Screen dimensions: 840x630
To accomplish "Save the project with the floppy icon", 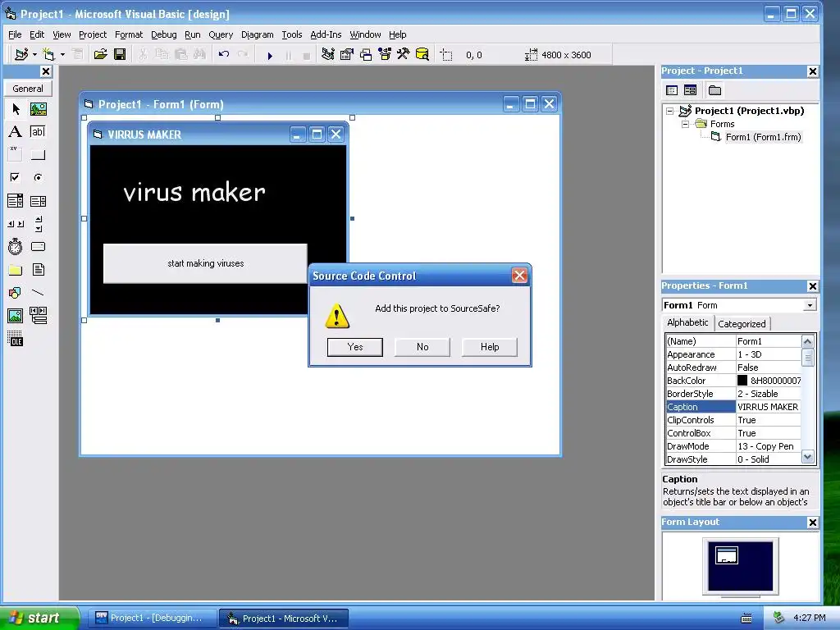I will [120, 55].
